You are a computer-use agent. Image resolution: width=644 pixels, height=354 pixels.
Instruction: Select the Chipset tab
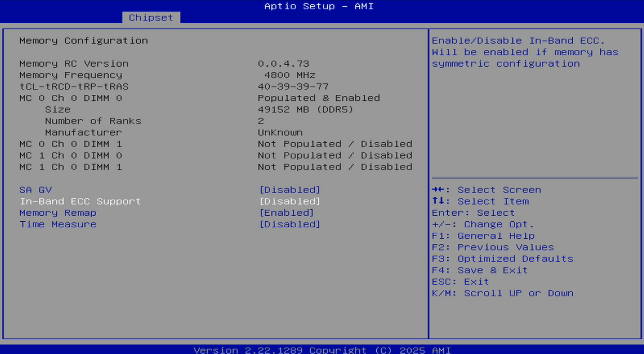[x=151, y=17]
